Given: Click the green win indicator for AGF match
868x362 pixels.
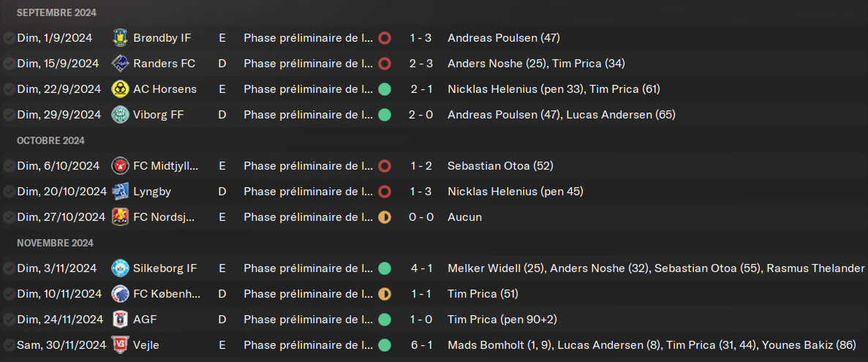Looking at the screenshot, I should pos(385,320).
